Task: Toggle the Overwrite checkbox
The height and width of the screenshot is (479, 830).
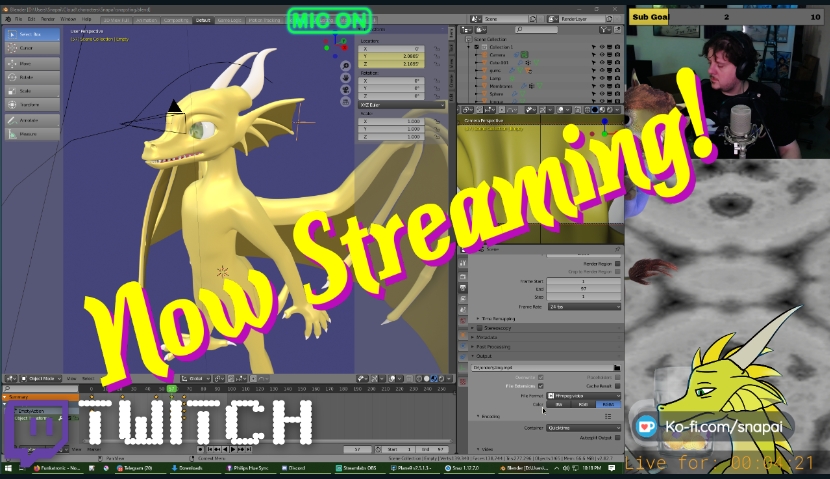Action: tap(540, 378)
